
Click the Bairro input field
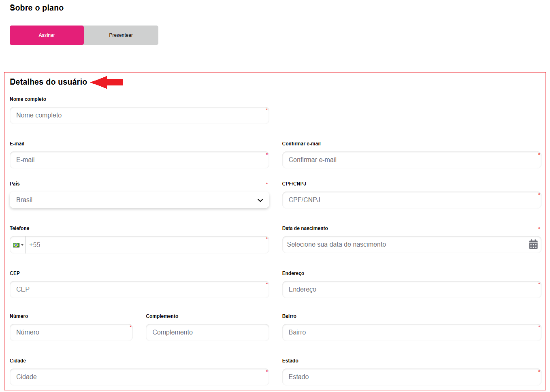pyautogui.click(x=411, y=332)
